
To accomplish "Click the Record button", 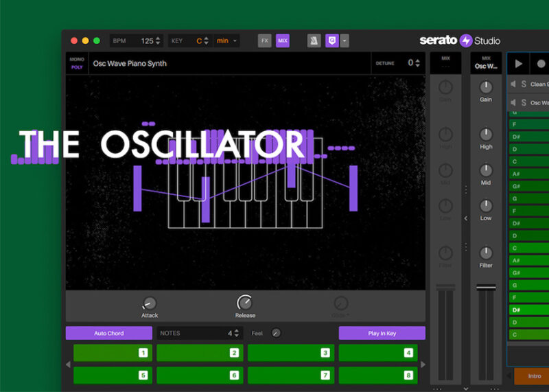I will (x=541, y=63).
